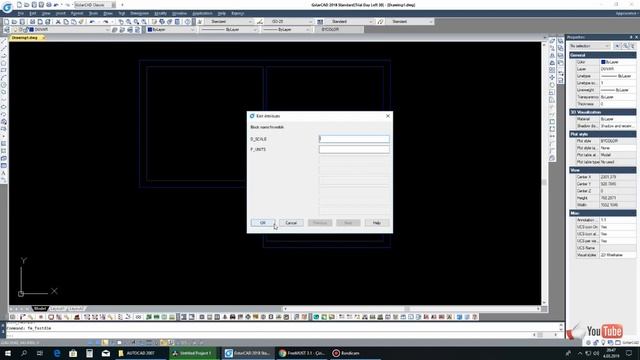Click the Redo arrow icon in the standard toolbar
The image size is (640, 360).
click(106, 22)
